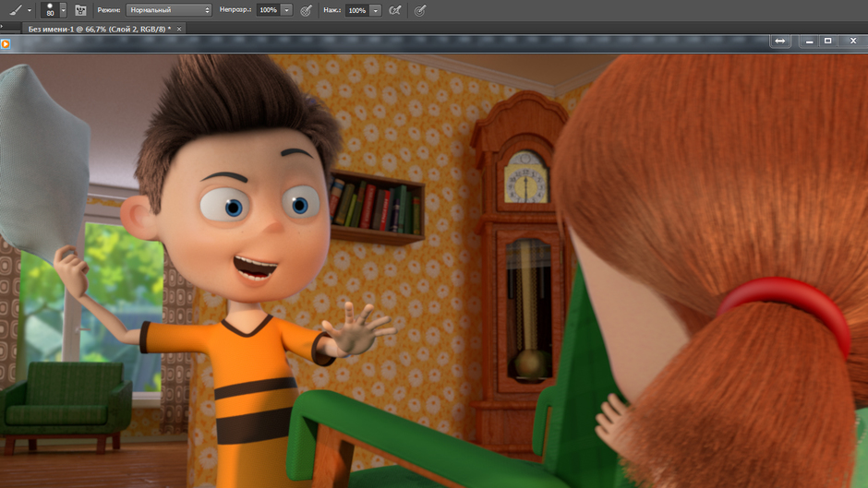Toggle tablet pressure for opacity icon
Screen dimensions: 868x488
pos(307,10)
